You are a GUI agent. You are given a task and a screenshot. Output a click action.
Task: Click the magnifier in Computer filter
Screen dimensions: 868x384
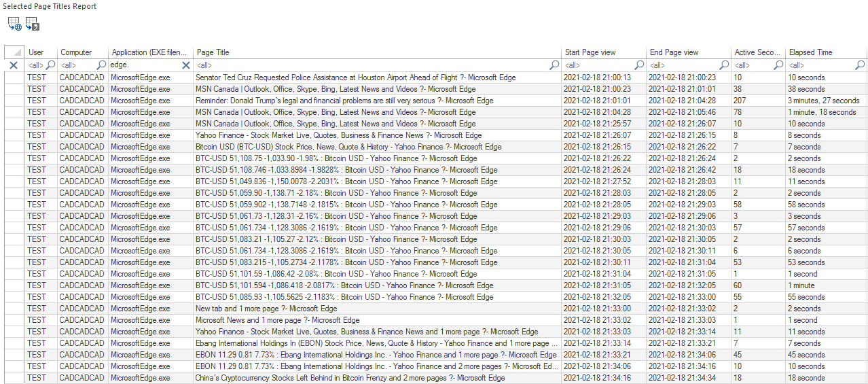101,65
